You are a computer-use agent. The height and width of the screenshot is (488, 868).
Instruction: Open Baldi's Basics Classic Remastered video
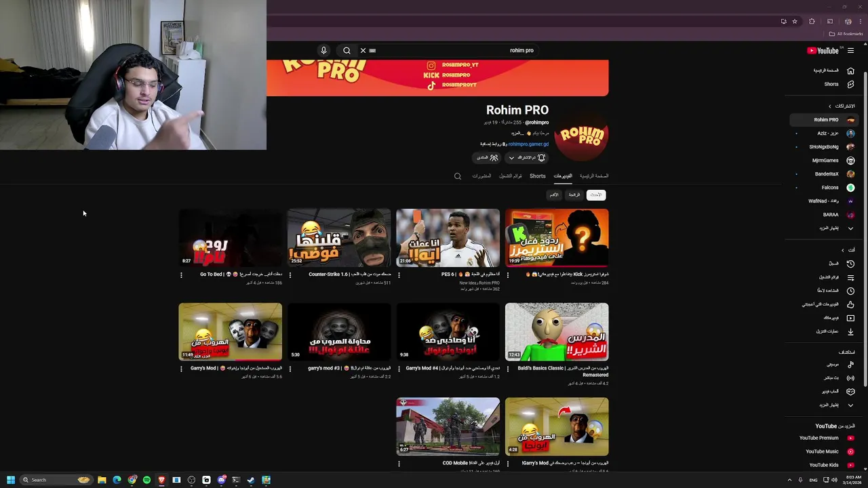[x=557, y=331]
